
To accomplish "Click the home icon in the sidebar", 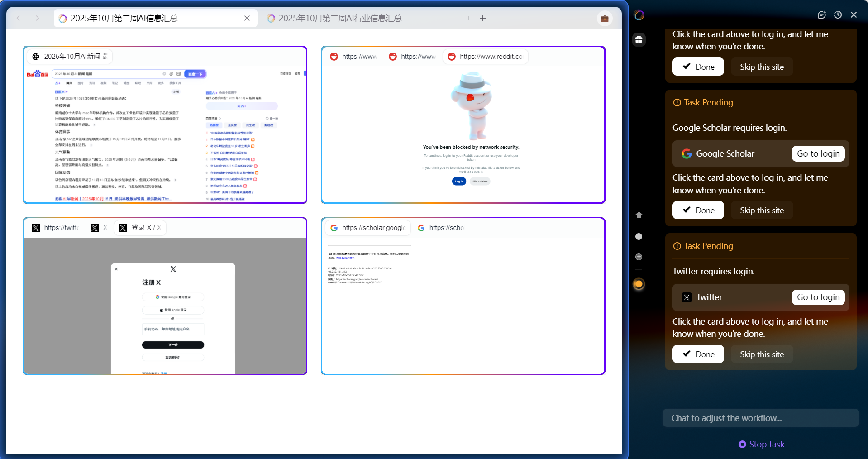I will [x=639, y=215].
